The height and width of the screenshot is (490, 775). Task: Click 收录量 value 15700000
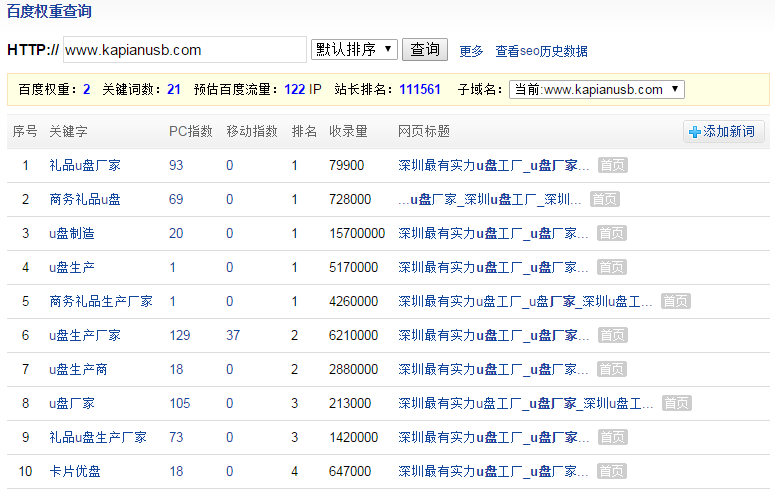[x=357, y=233]
